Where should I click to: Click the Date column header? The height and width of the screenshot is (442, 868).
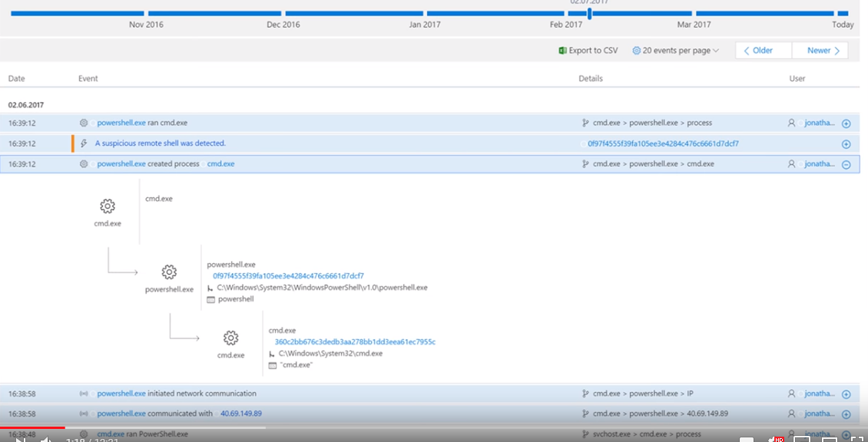[17, 78]
